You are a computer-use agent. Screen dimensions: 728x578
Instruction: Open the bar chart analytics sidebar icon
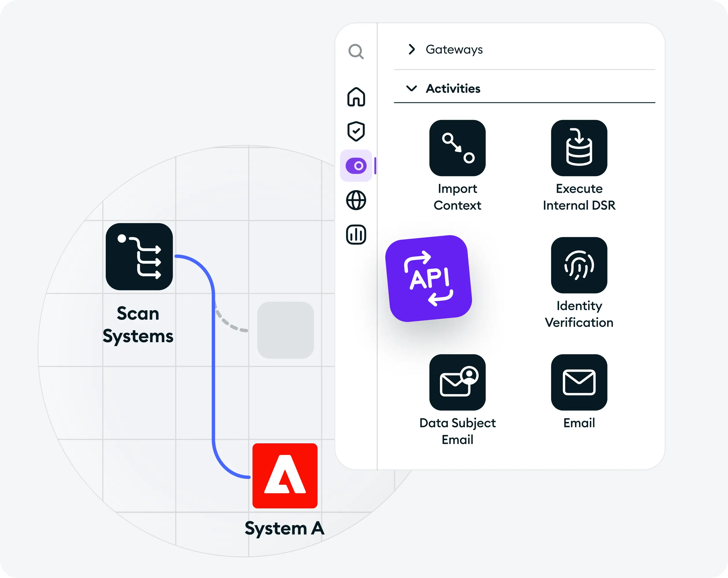(356, 234)
